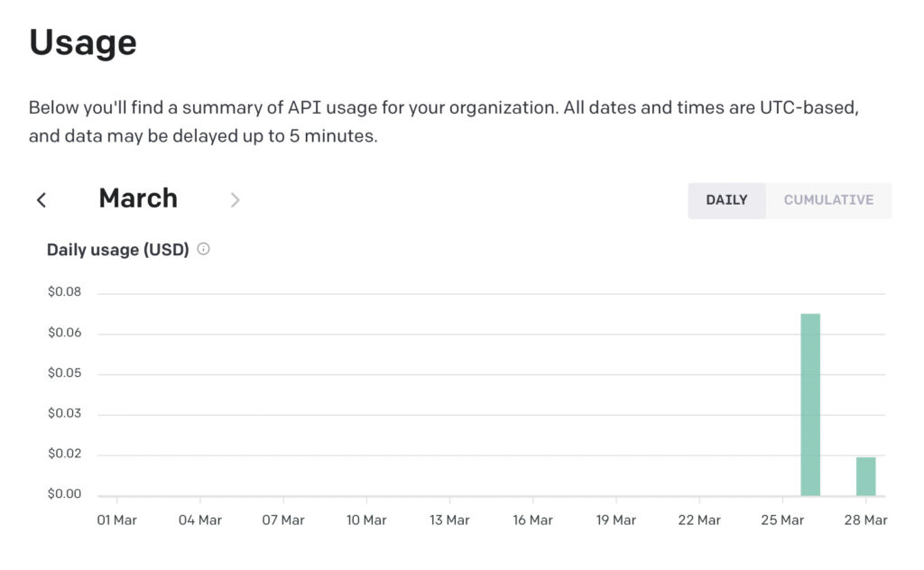
Task: Click the $0.08 y-axis label
Action: [65, 292]
